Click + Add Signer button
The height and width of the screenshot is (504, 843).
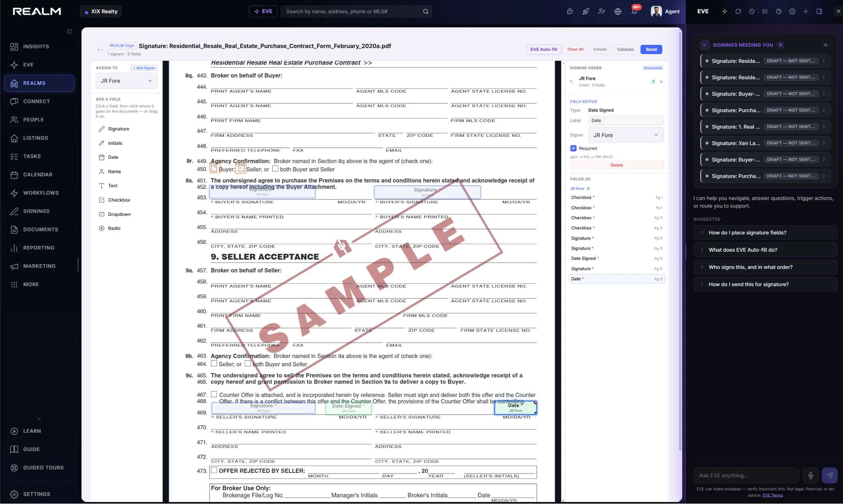[144, 68]
